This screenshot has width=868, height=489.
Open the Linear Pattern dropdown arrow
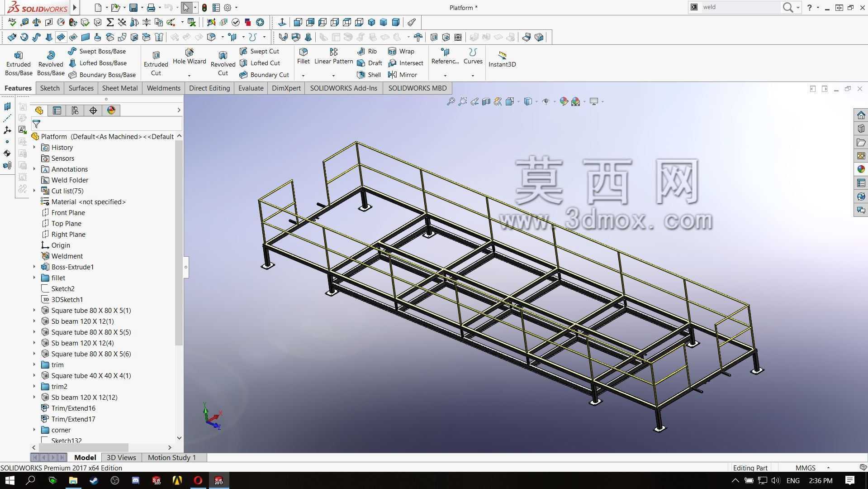pos(333,76)
